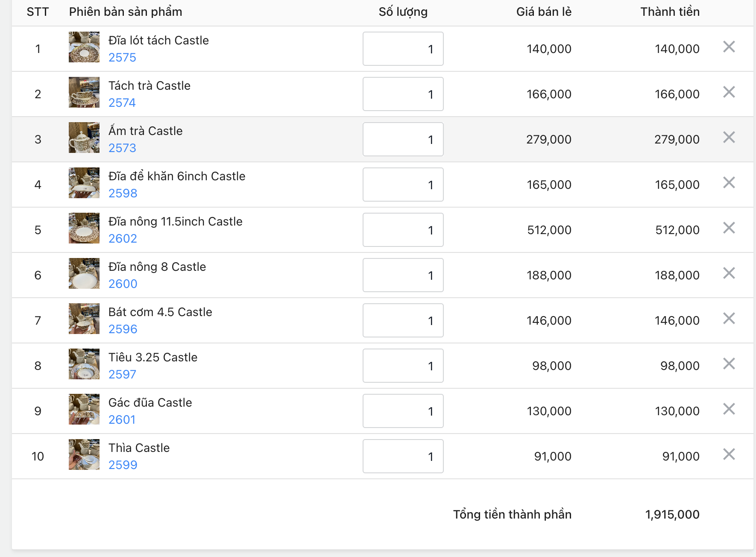Follow the 2602 product link
Screen dimensions: 756x557
pyautogui.click(x=123, y=238)
